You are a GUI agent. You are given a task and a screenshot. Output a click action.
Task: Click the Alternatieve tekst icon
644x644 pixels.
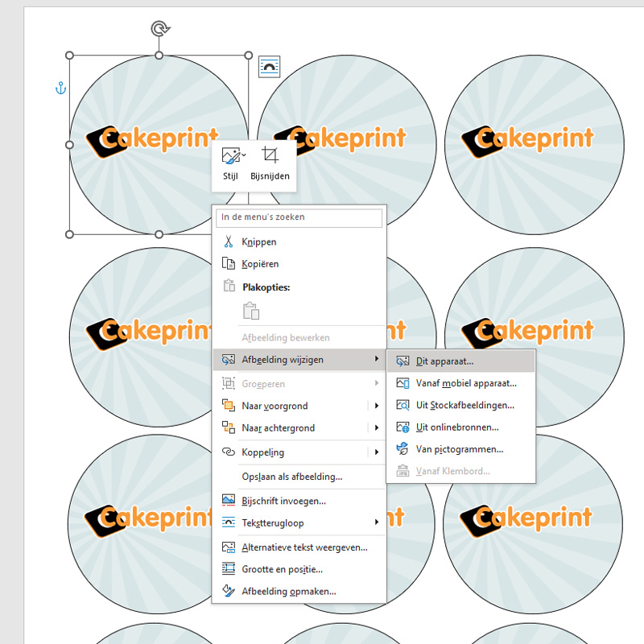(229, 547)
